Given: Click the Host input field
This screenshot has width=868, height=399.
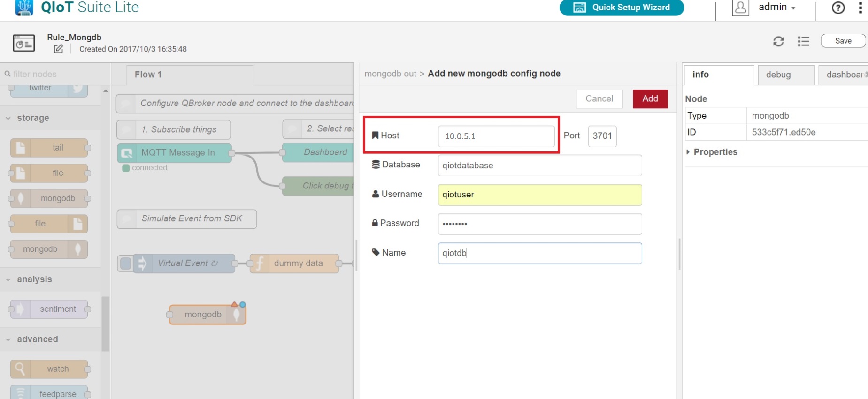Looking at the screenshot, I should pos(496,136).
